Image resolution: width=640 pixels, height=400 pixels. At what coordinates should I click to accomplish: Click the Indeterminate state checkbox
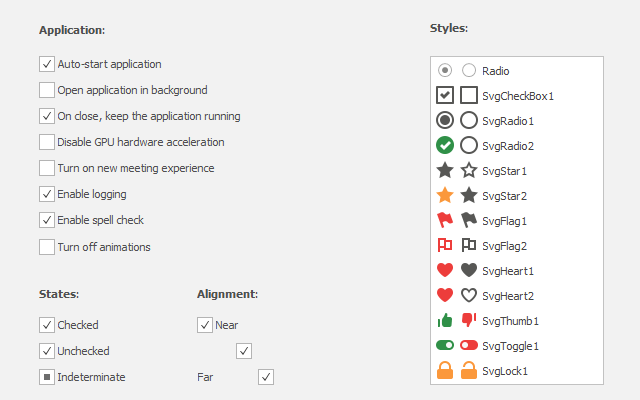pyautogui.click(x=47, y=377)
